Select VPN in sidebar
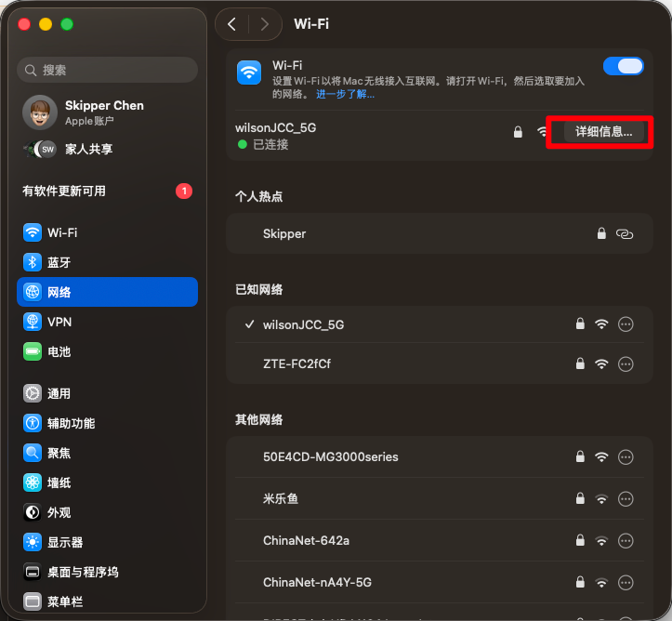This screenshot has width=672, height=621. pos(59,322)
